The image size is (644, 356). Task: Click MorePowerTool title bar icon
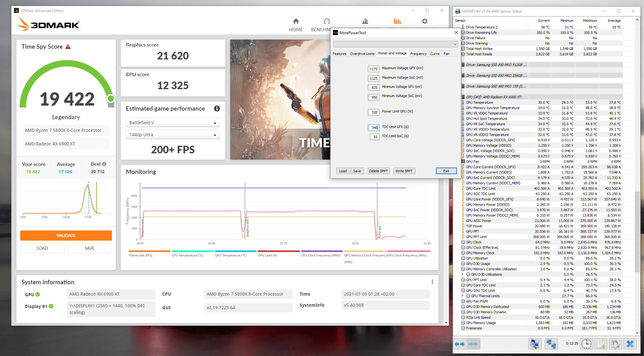tap(335, 33)
